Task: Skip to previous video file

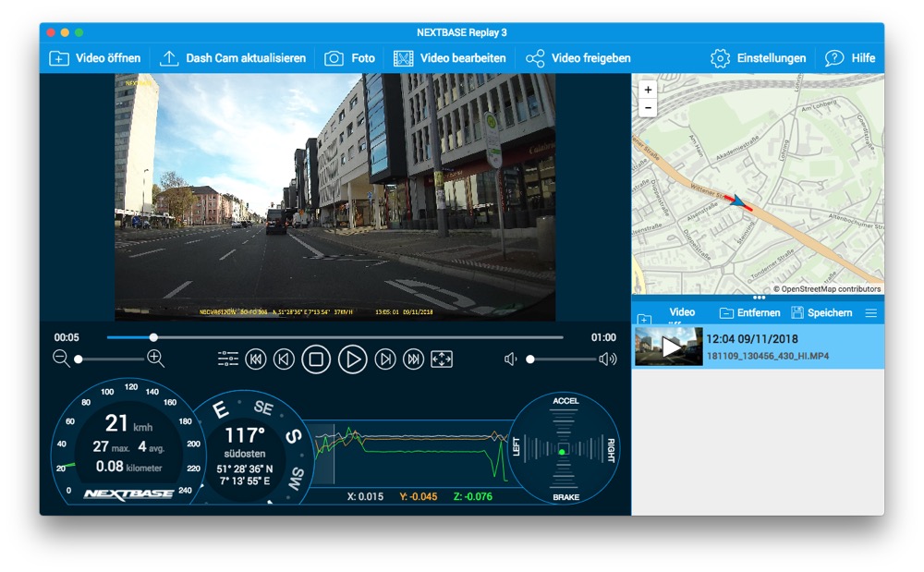Action: [x=256, y=359]
